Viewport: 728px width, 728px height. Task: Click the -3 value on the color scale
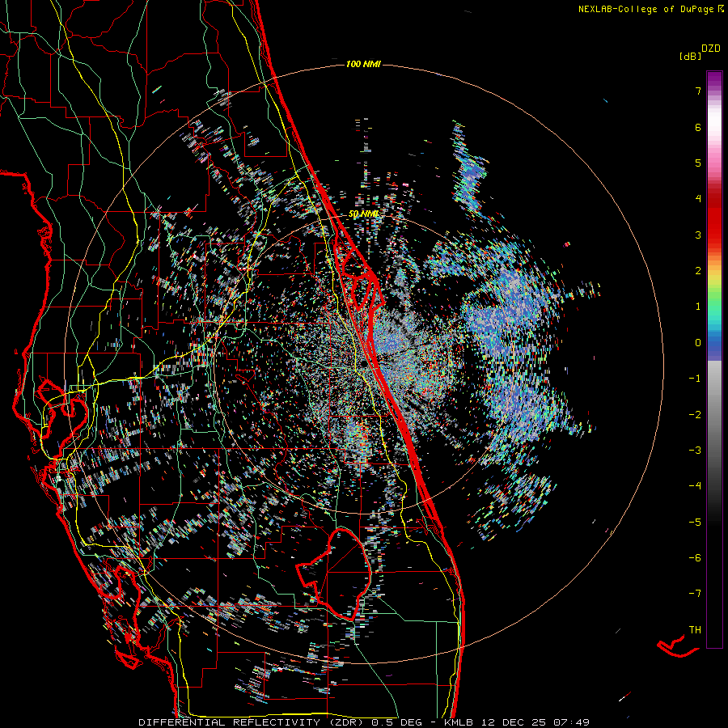(x=695, y=451)
